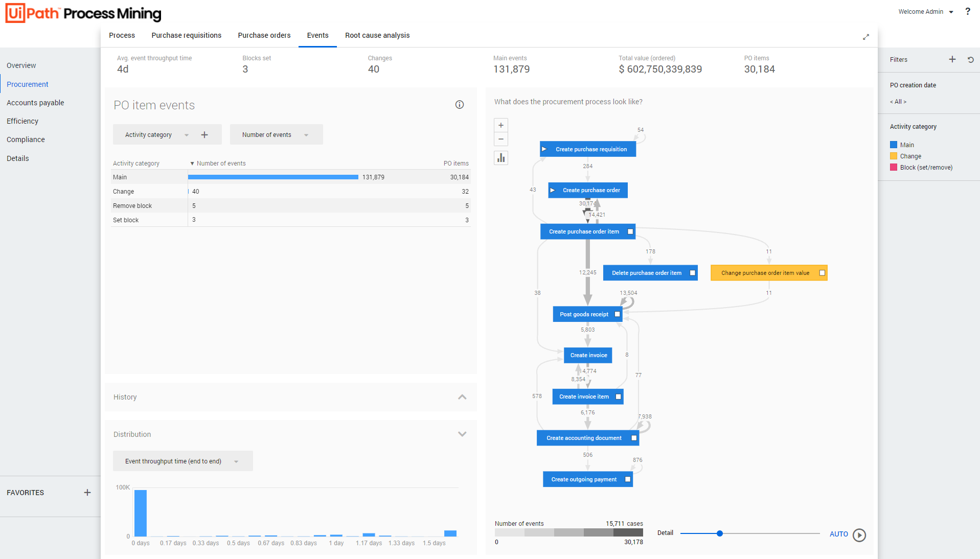Check the Delete purchase order item box
980x559 pixels.
pos(692,273)
